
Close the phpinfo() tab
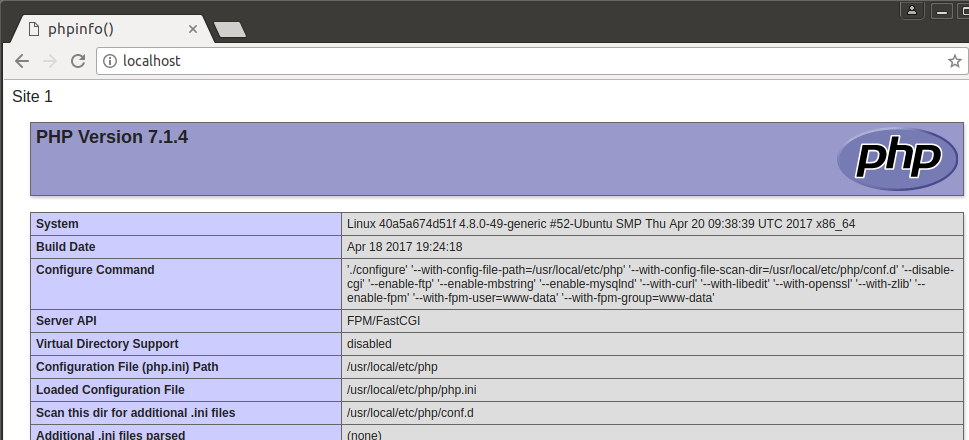[x=193, y=29]
